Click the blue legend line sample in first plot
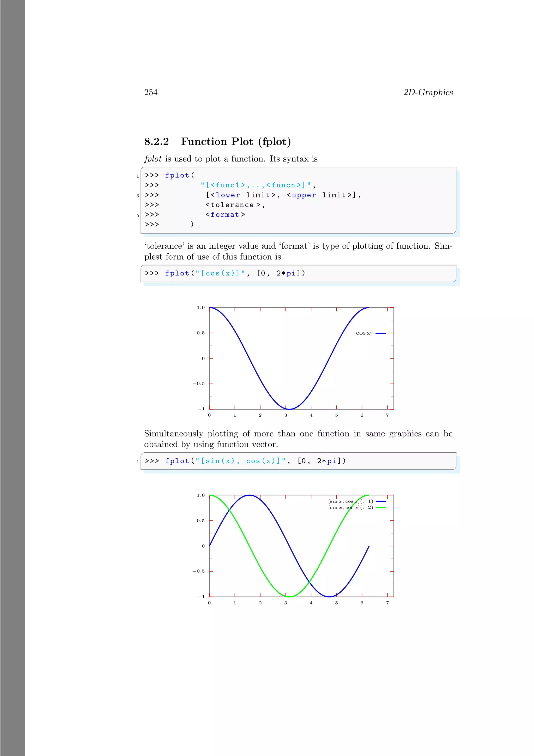534x756 pixels. [x=380, y=333]
